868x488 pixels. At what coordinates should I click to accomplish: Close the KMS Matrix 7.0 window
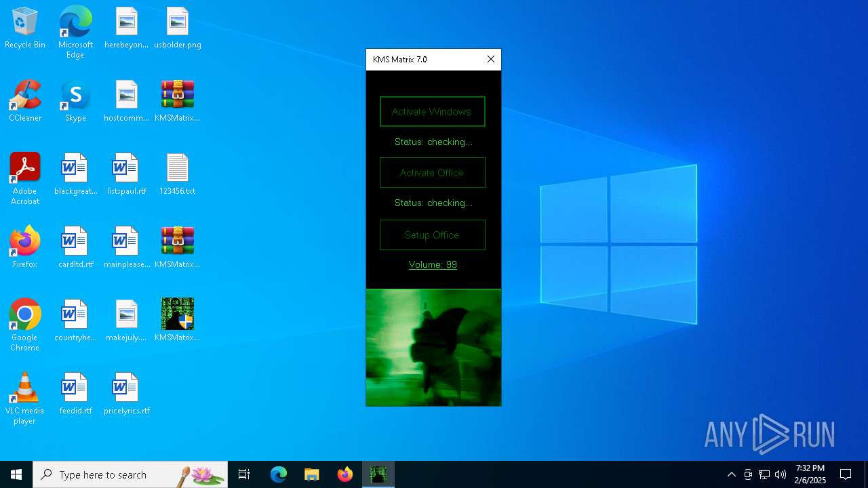coord(491,60)
